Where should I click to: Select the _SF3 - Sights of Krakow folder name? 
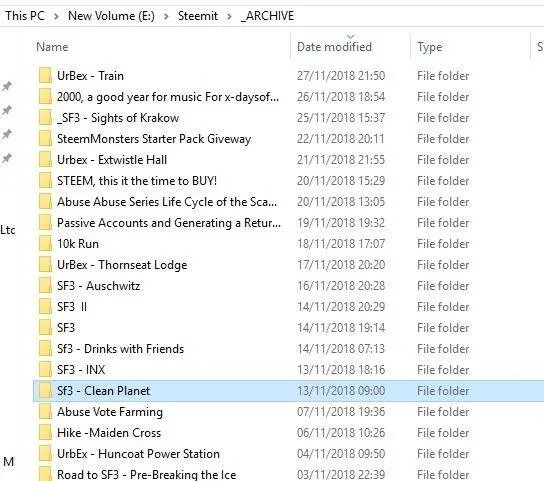point(118,118)
